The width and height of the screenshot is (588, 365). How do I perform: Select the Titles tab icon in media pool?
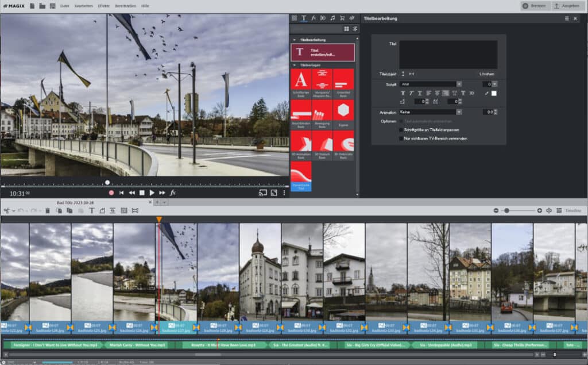(x=304, y=18)
